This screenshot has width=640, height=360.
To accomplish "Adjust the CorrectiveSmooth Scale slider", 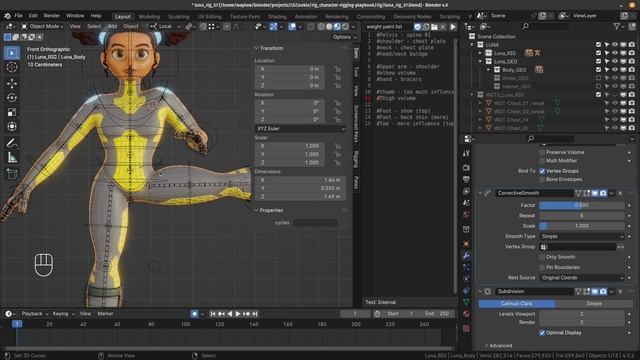I will point(582,226).
